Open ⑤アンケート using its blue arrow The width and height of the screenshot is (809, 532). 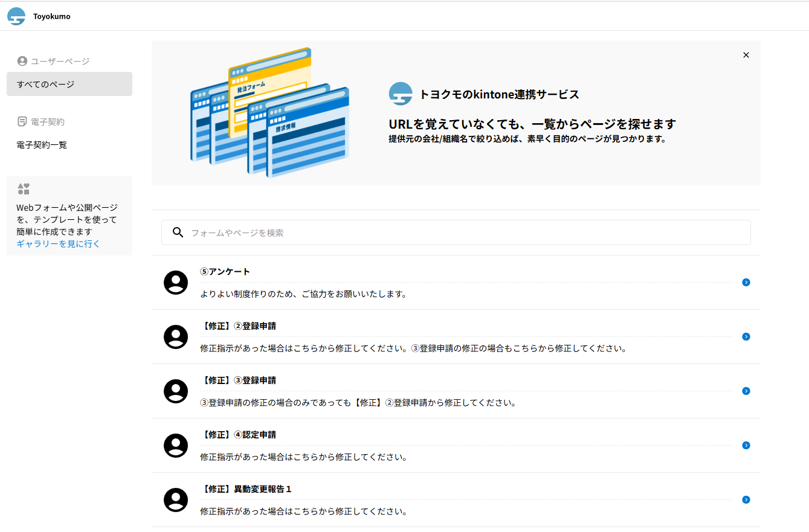click(746, 283)
